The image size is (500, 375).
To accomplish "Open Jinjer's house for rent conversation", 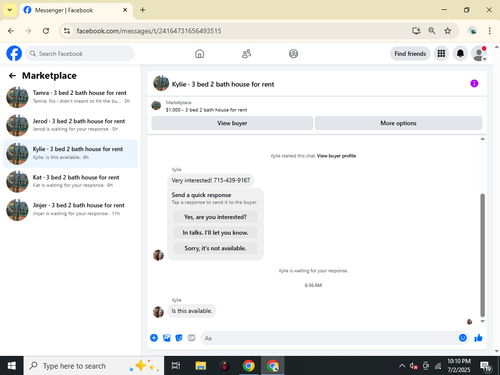I will tap(70, 210).
